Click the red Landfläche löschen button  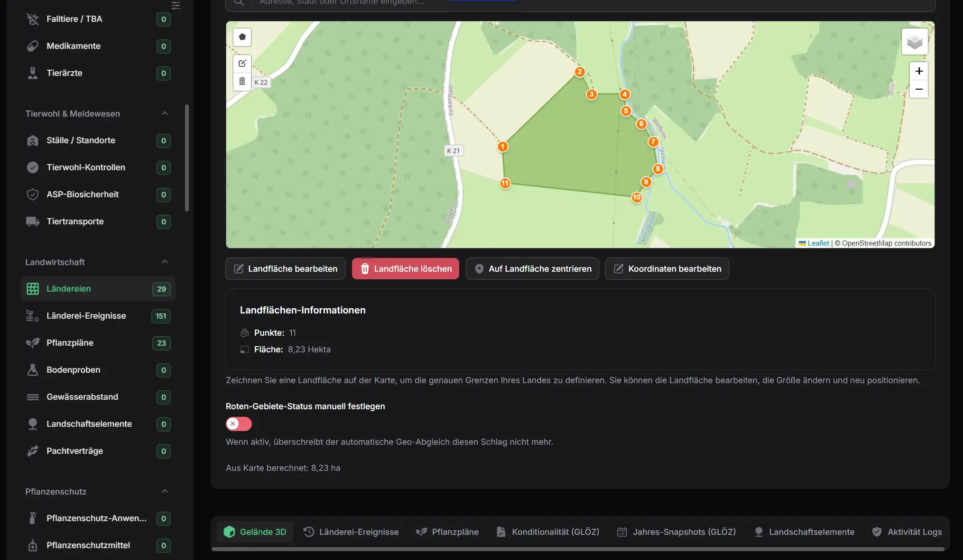point(406,269)
